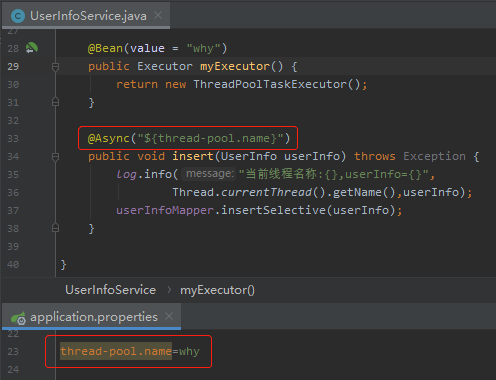Click the thread-pool.name property key
This screenshot has width=496, height=380.
(116, 351)
